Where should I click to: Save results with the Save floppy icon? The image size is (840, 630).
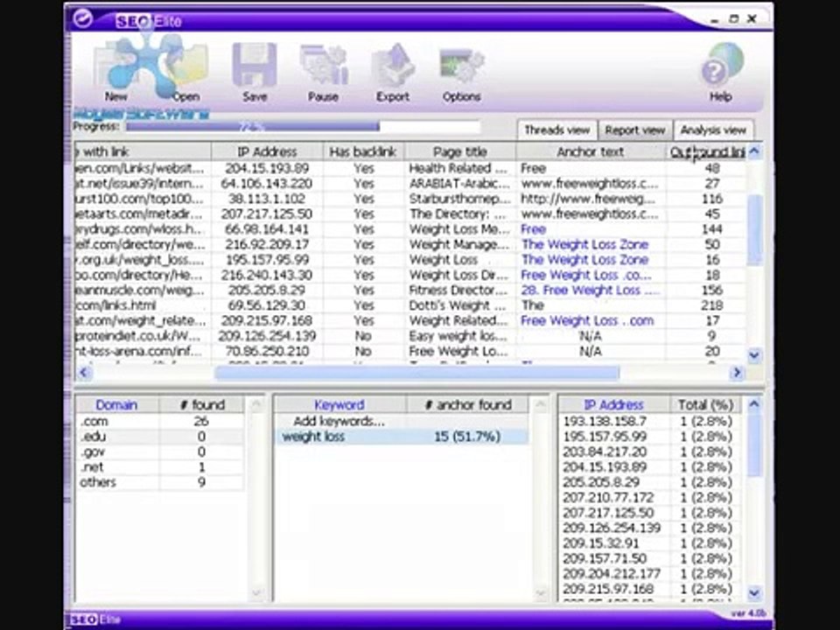click(x=255, y=73)
